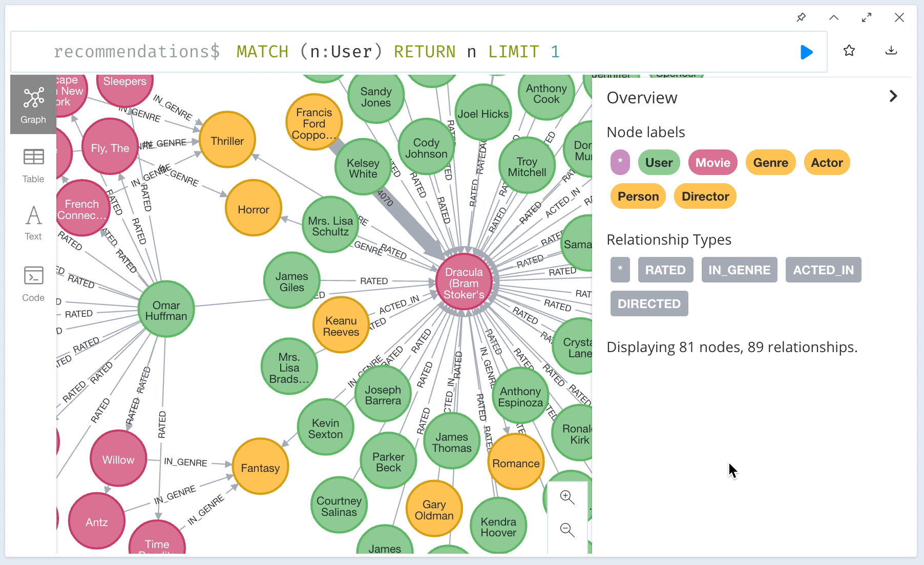This screenshot has width=924, height=565.
Task: Select the Cody Johnson user node
Action: point(427,147)
